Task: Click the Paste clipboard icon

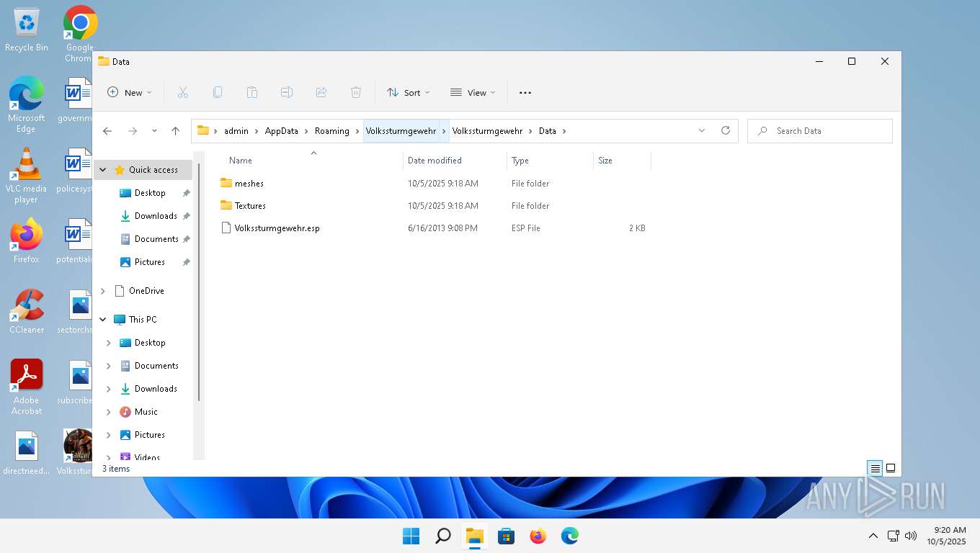Action: click(x=252, y=92)
